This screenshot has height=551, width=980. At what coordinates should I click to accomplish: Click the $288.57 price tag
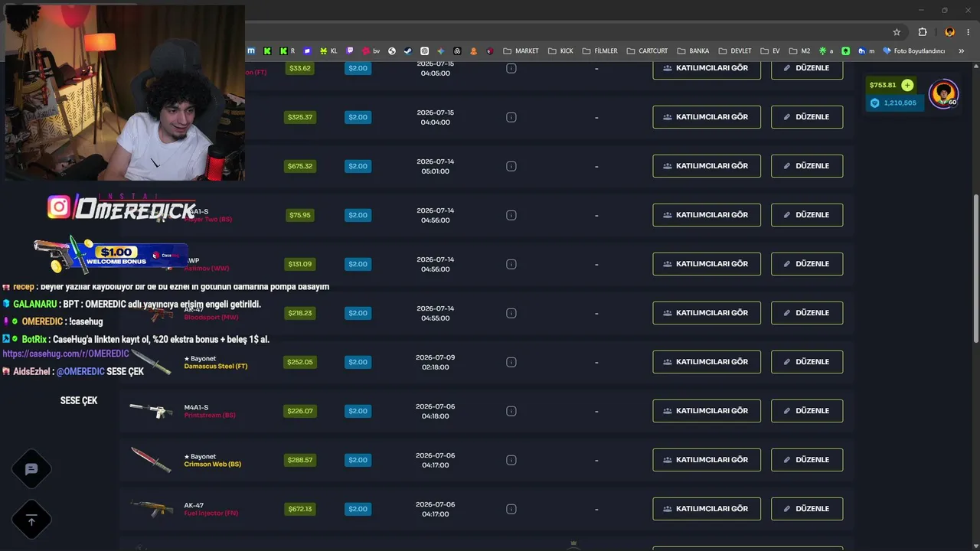[x=300, y=460]
